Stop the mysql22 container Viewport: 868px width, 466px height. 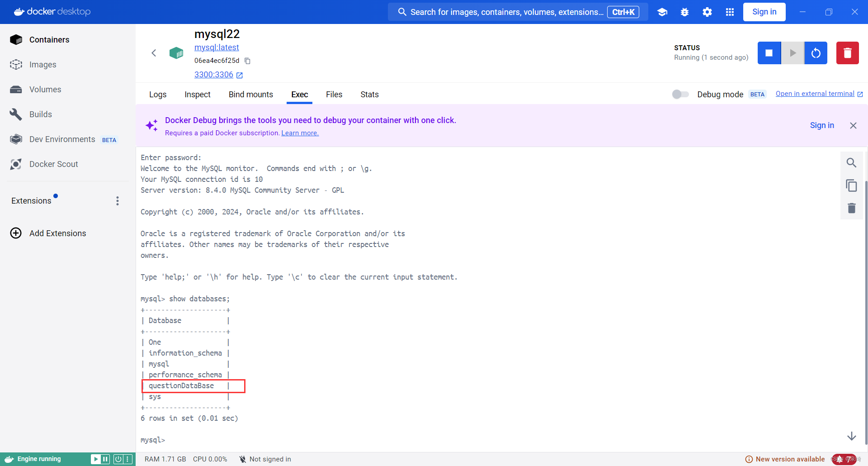click(769, 53)
